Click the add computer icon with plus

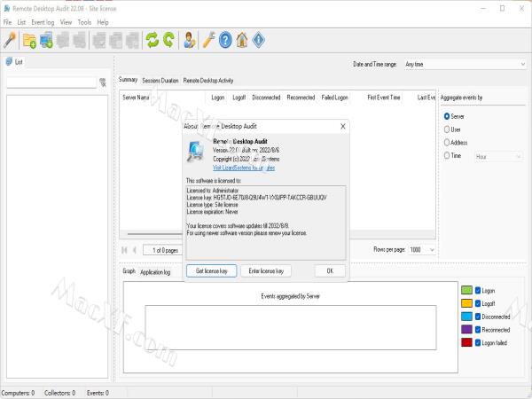[x=46, y=40]
